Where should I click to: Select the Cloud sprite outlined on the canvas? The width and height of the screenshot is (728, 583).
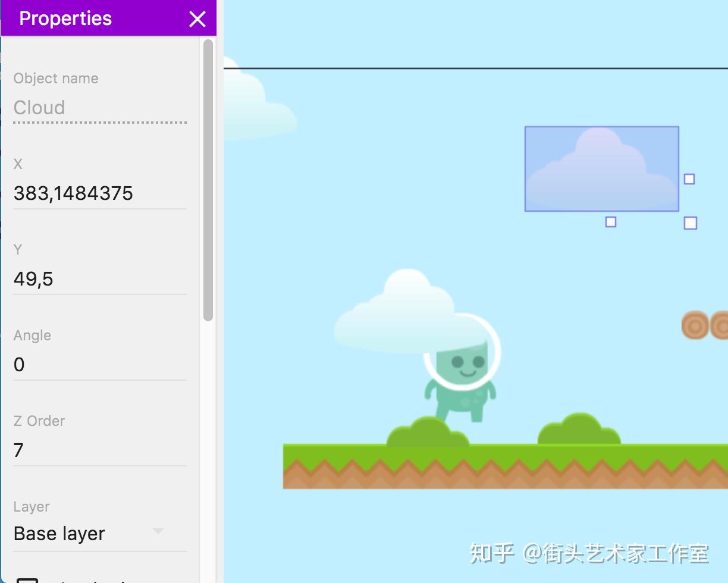601,168
